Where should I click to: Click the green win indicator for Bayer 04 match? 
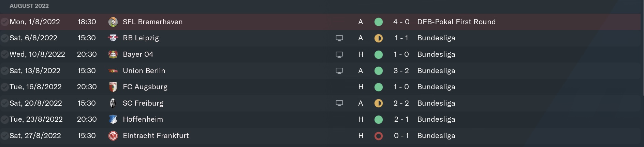click(379, 54)
